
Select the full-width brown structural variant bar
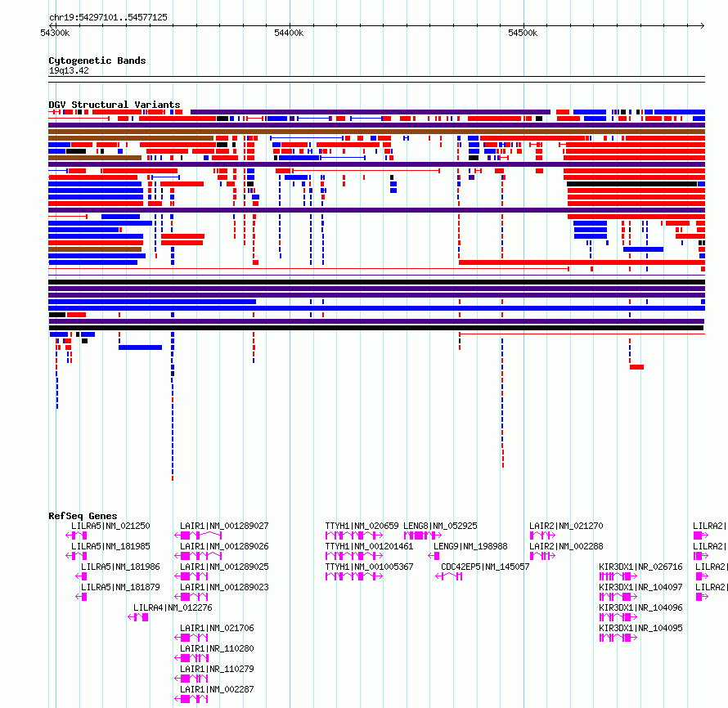point(376,132)
